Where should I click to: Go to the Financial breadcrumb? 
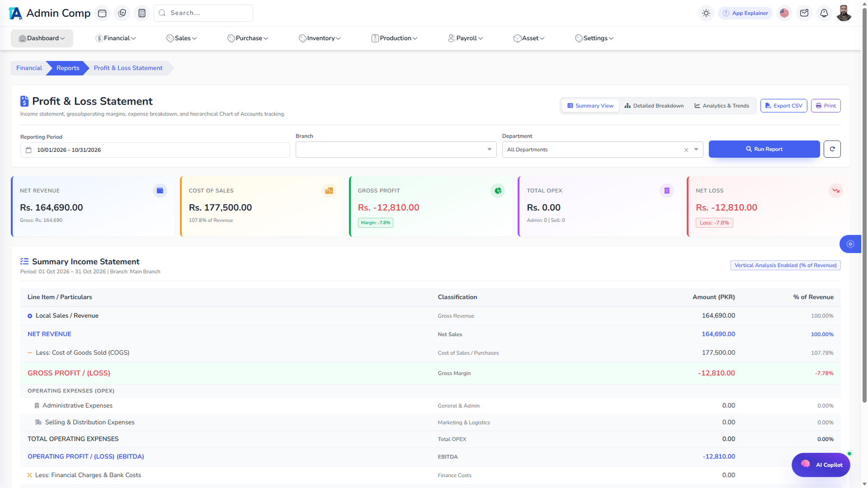point(29,68)
